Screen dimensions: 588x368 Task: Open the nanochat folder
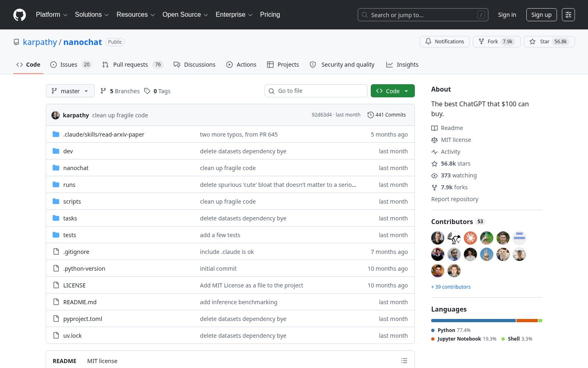[76, 168]
